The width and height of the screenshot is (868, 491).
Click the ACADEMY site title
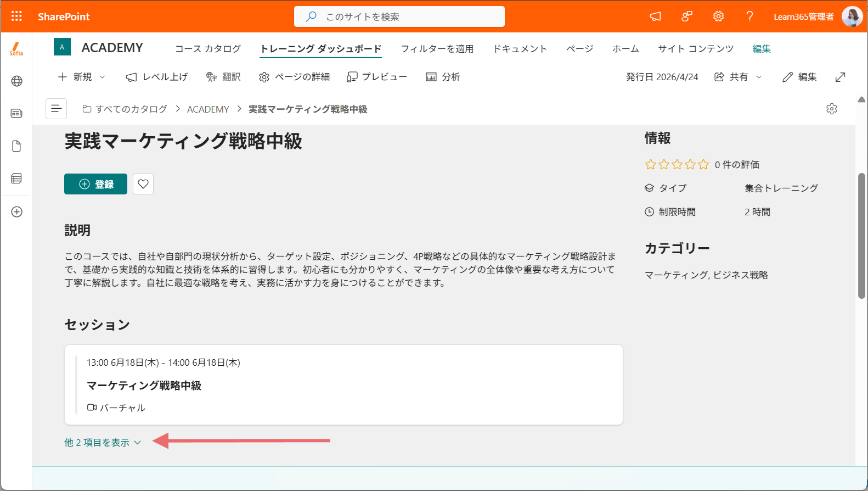tap(112, 48)
